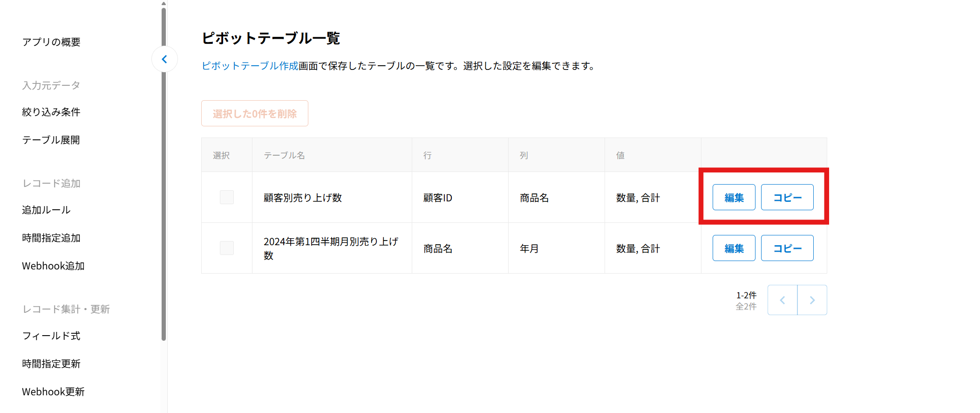Go to the previous page of results

click(782, 300)
